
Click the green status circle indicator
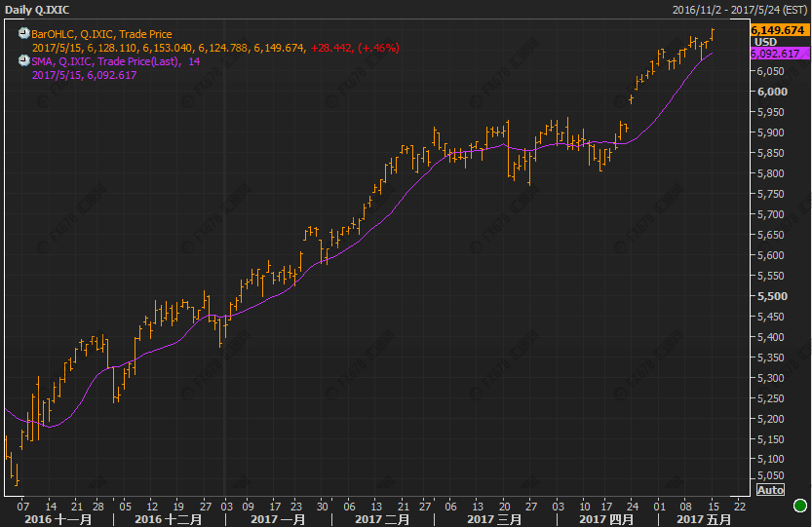pos(800,506)
